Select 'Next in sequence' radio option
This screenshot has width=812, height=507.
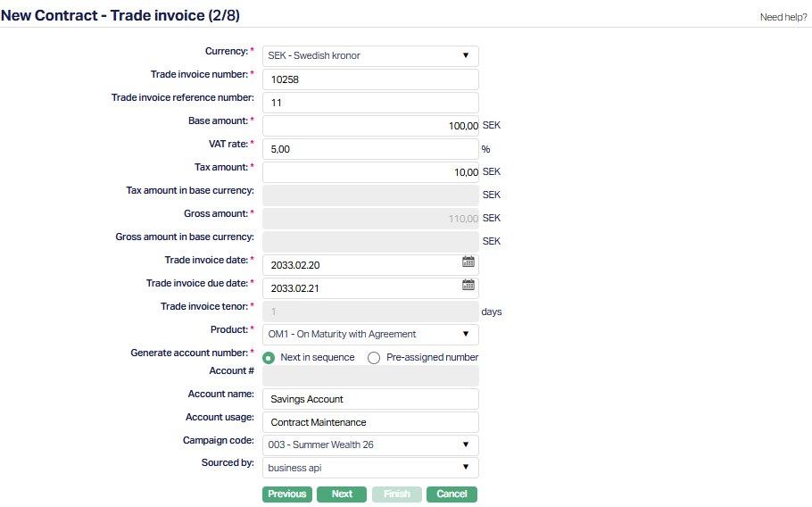269,358
